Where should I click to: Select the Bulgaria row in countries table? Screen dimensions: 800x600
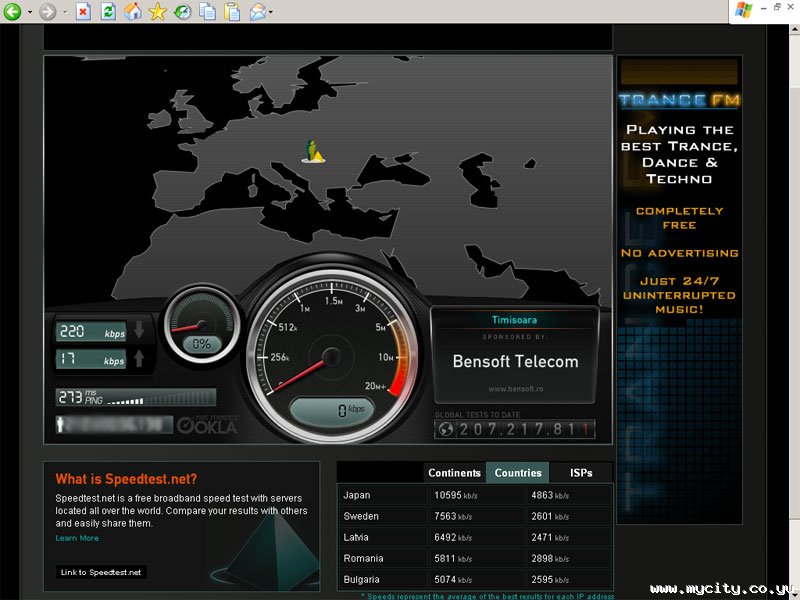(x=475, y=580)
